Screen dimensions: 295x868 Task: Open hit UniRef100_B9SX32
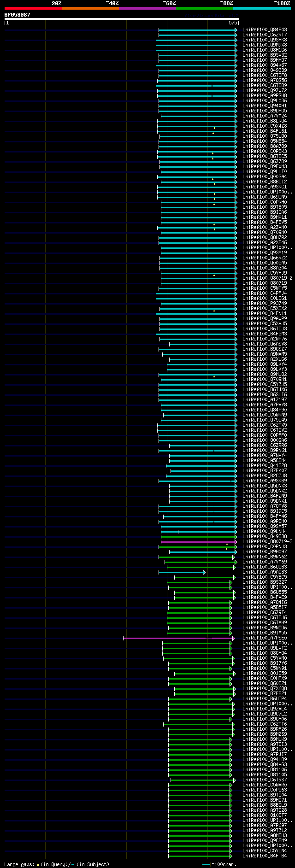pyautogui.click(x=265, y=55)
